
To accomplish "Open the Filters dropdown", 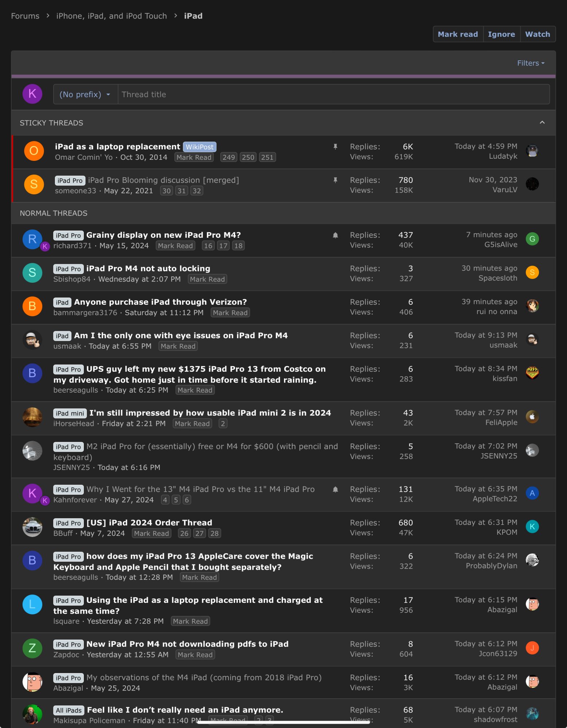I will [x=531, y=63].
